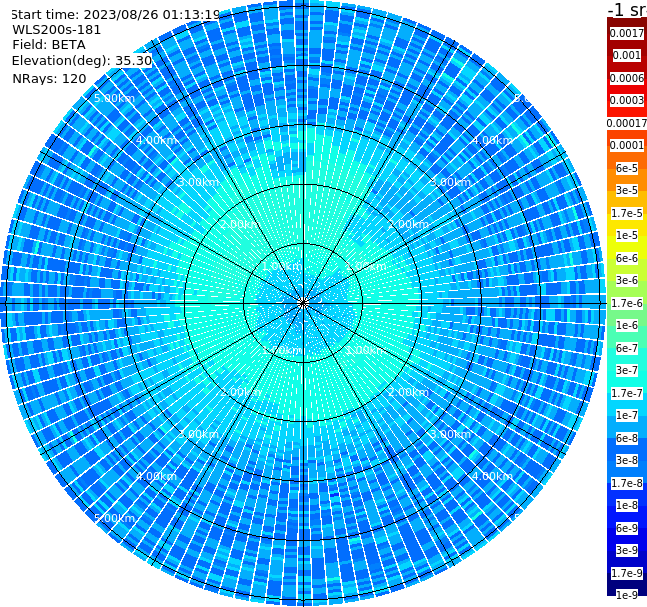Click the 1e-9 colorbar minimum label
647x607 pixels.
[x=627, y=595]
